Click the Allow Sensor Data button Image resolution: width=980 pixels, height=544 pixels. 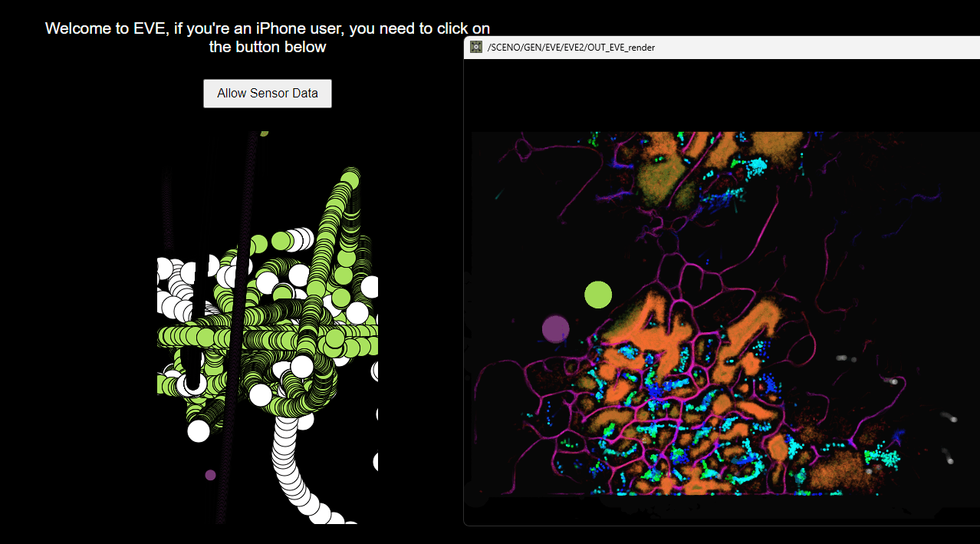tap(267, 94)
